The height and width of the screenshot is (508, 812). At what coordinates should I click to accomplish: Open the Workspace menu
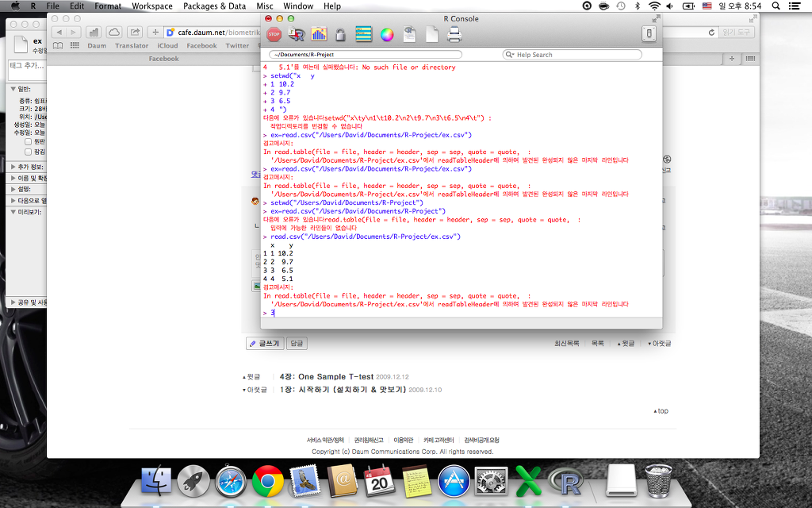click(151, 6)
